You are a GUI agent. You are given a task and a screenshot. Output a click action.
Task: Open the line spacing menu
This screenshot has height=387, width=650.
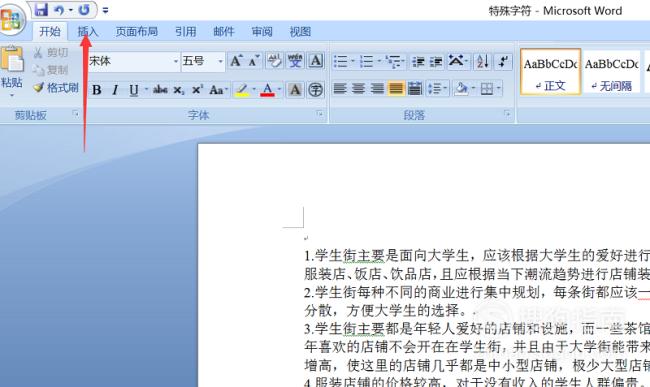[437, 89]
